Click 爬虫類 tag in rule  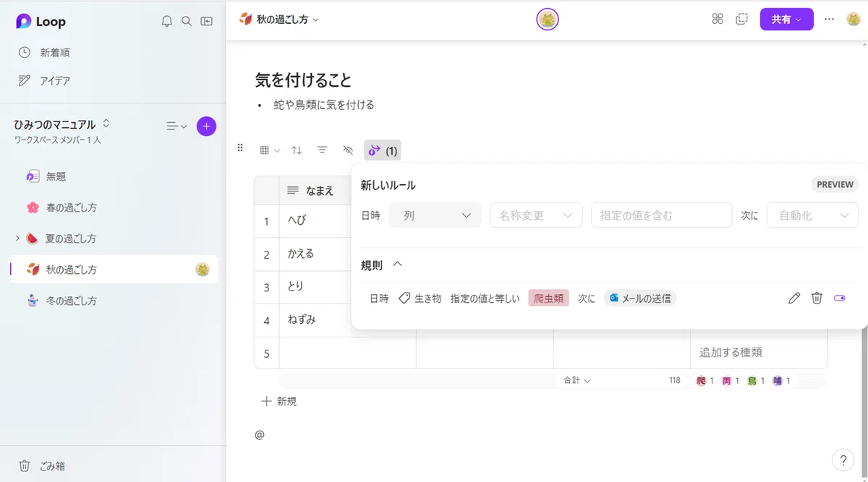coord(548,298)
